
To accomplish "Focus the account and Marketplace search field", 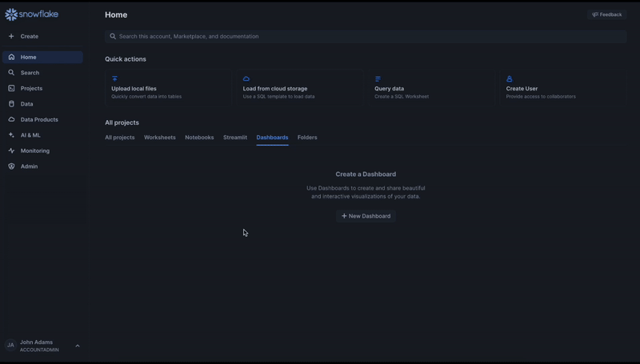I will point(366,36).
